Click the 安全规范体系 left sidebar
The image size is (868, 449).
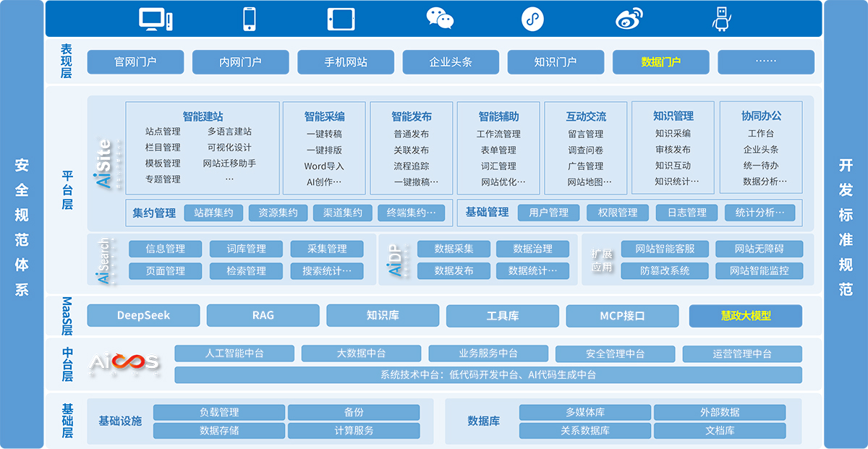[x=22, y=224]
